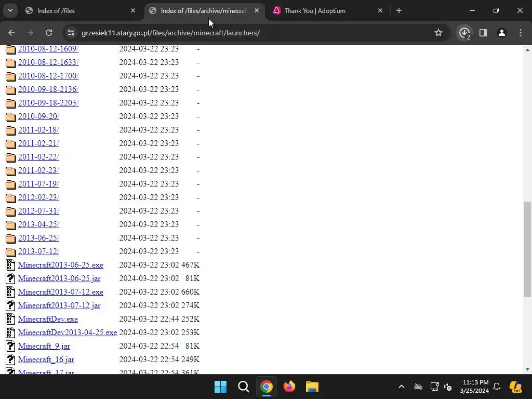Click the muted volume tray icon
Screen dimensions: 532x399
pyautogui.click(x=448, y=387)
